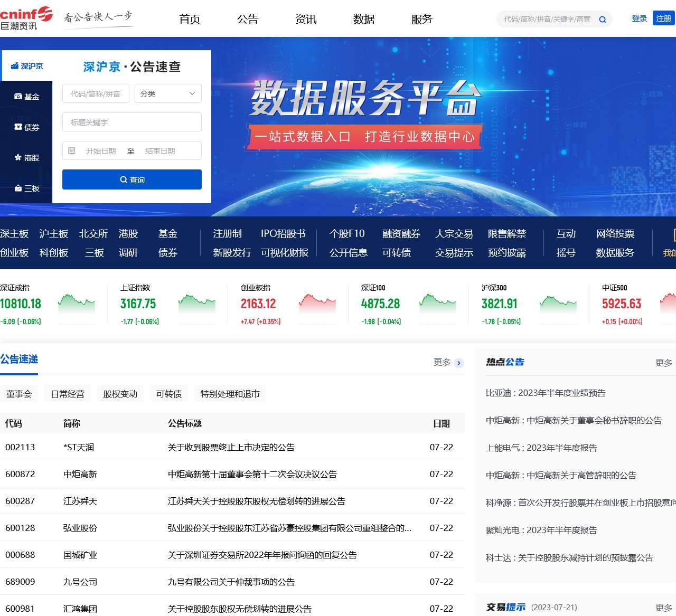Switch to the 港股 sidebar tab
Viewport: 676px width, 616px height.
pyautogui.click(x=26, y=158)
